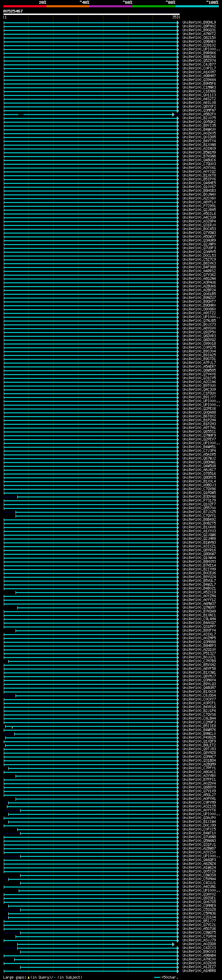Click the cyan ~100% identity legend segment
Viewport: 222px width, 980px height.
(197, 7)
